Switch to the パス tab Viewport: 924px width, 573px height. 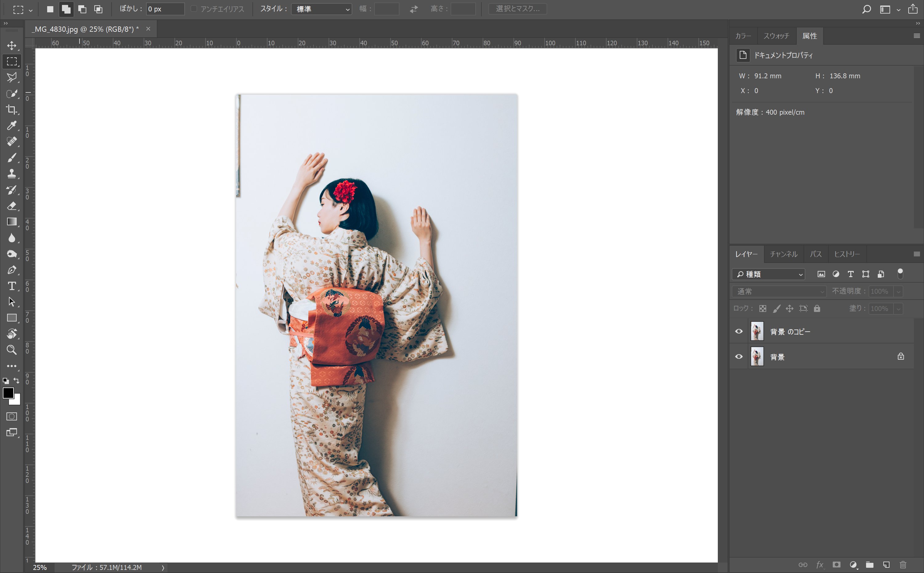[816, 254]
